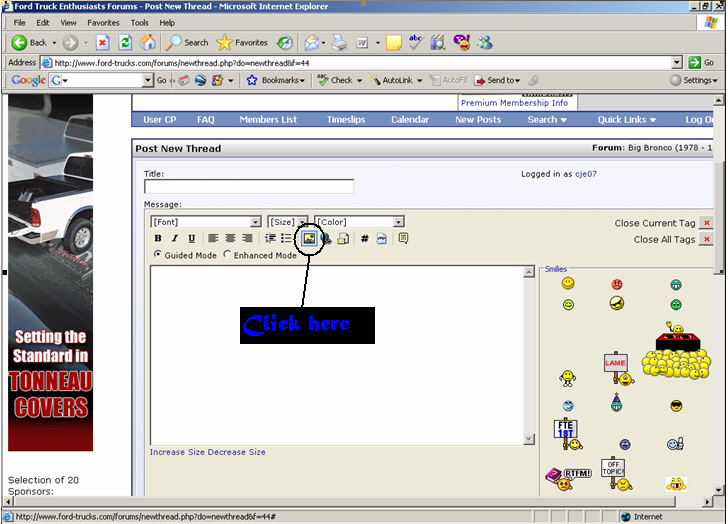The width and height of the screenshot is (728, 524).
Task: Open the File menu
Action: [x=20, y=23]
